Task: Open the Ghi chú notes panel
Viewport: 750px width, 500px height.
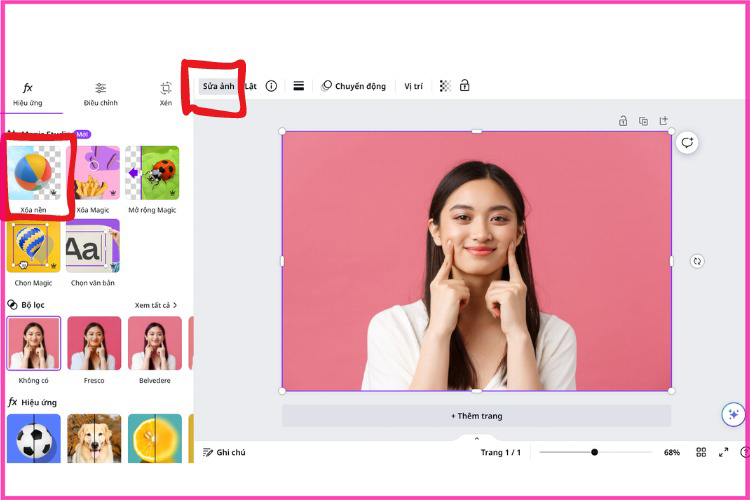Action: [x=224, y=452]
